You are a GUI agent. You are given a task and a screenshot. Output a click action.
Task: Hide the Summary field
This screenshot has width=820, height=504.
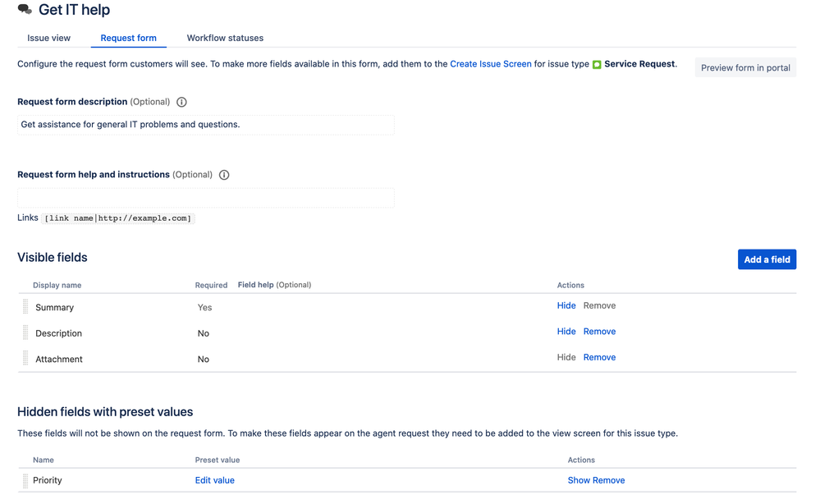click(566, 305)
